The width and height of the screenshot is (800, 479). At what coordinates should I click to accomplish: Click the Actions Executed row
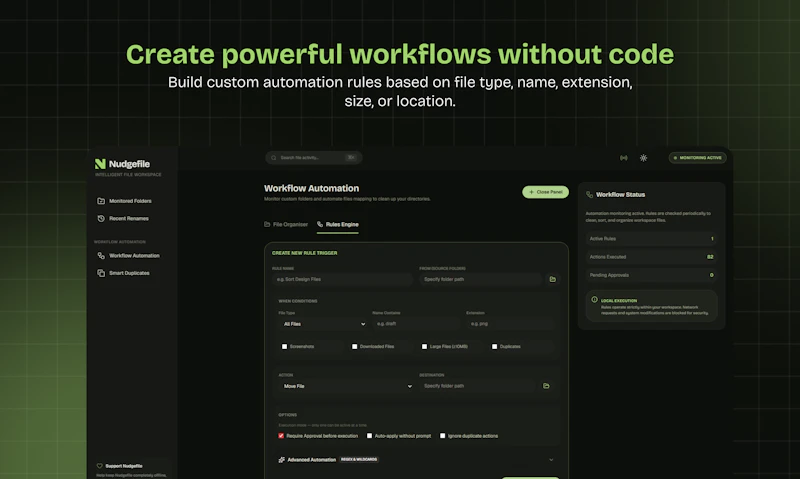tap(652, 257)
